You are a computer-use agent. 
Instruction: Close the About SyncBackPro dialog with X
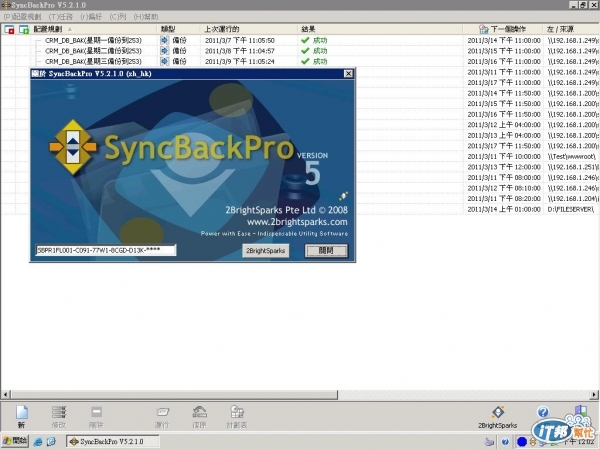pyautogui.click(x=348, y=73)
